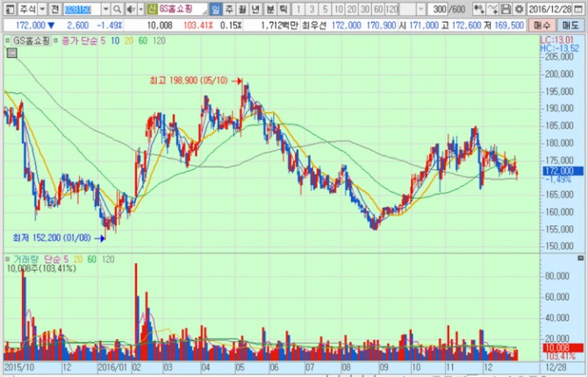Select the daily (일) chart period
This screenshot has width=588, height=377.
(216, 8)
